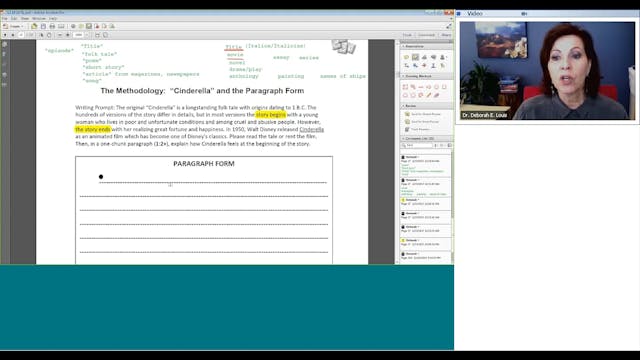Viewport: 640px width, 360px height.
Task: Click the Save icon in top toolbar
Action: click(43, 26)
